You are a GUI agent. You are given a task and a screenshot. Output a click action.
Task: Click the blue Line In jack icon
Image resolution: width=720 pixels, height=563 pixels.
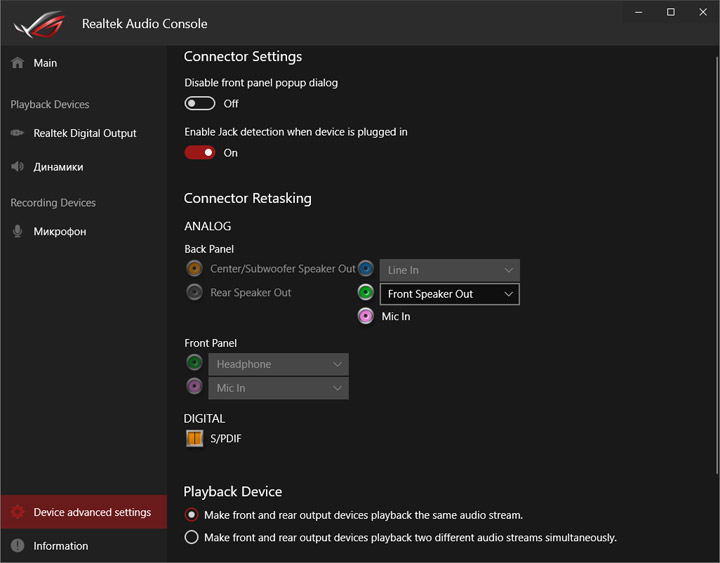coord(366,268)
